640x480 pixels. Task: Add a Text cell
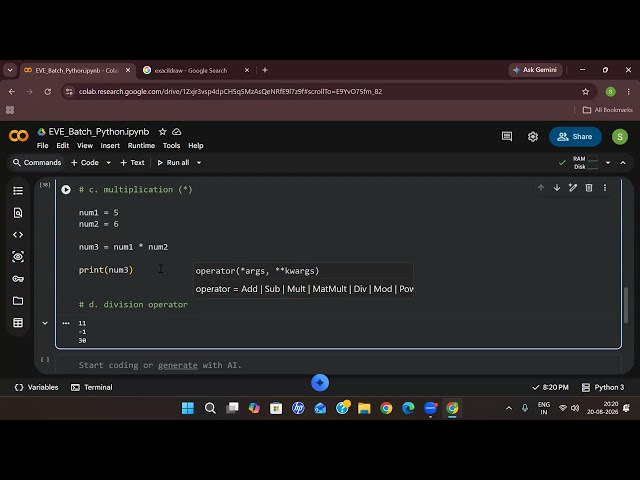(x=132, y=162)
